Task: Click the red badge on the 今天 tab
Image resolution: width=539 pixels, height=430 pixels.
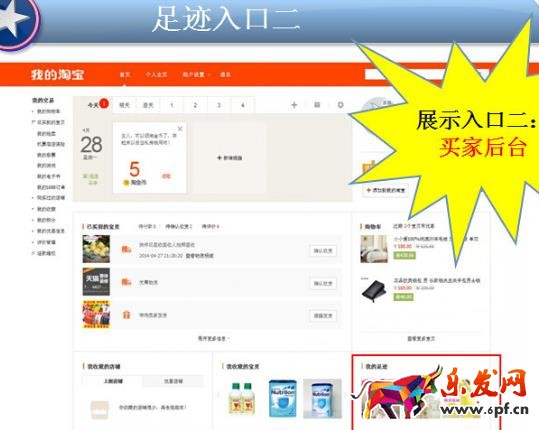Action: coord(104,103)
